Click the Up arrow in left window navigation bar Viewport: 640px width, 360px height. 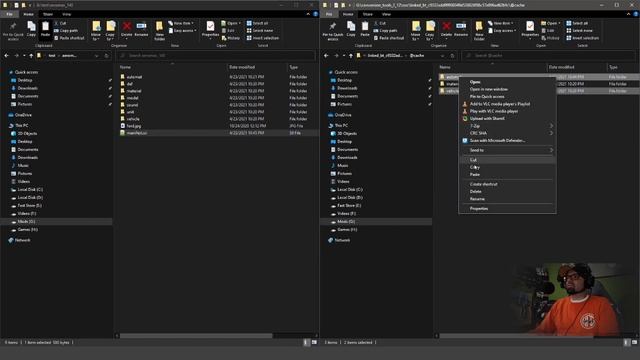[x=31, y=56]
